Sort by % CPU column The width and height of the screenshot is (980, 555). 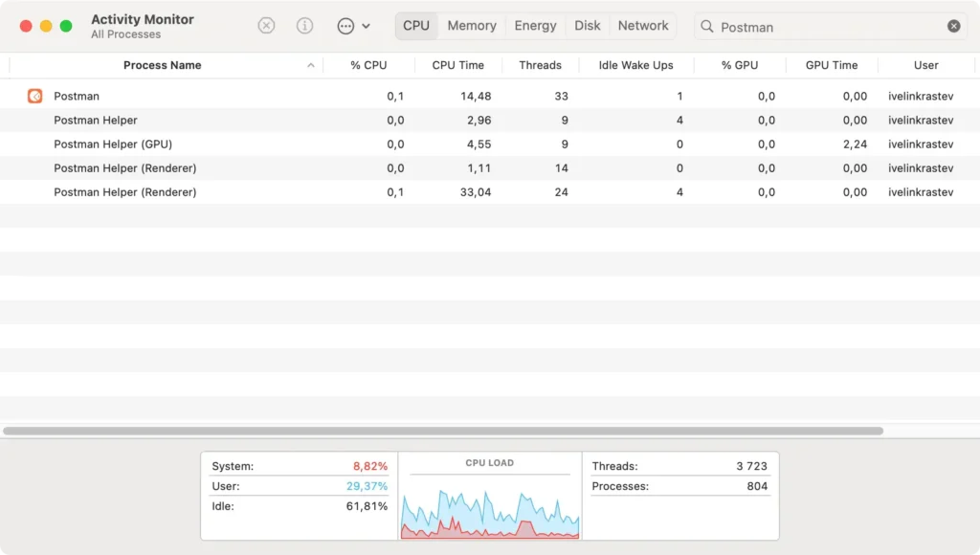tap(368, 65)
